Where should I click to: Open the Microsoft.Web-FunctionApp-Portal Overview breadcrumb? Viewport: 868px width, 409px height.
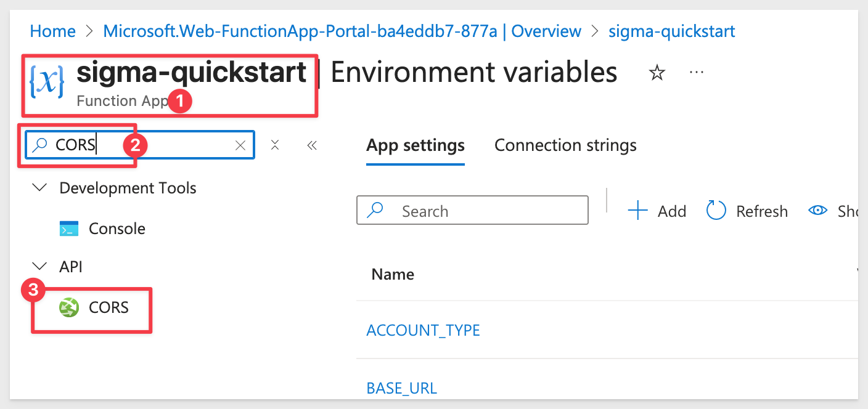click(x=342, y=31)
